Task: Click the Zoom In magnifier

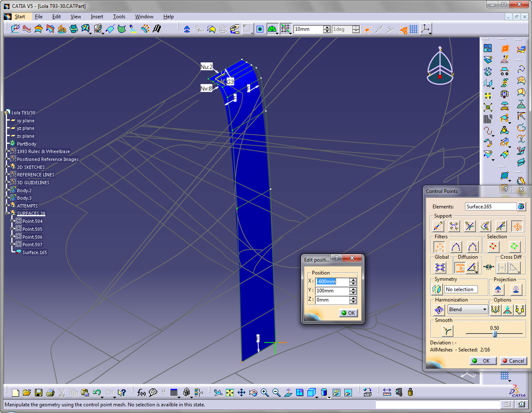Action: (265, 392)
